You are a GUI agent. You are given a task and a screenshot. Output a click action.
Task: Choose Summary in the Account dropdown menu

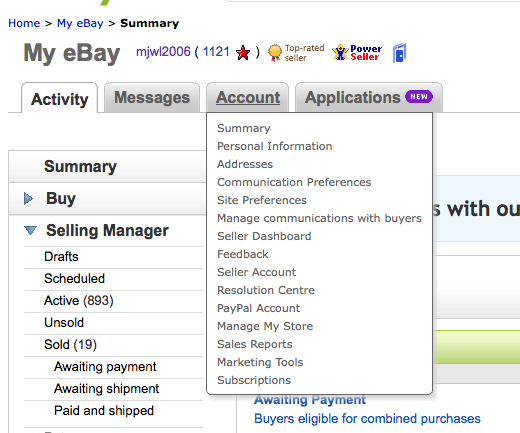click(x=244, y=128)
